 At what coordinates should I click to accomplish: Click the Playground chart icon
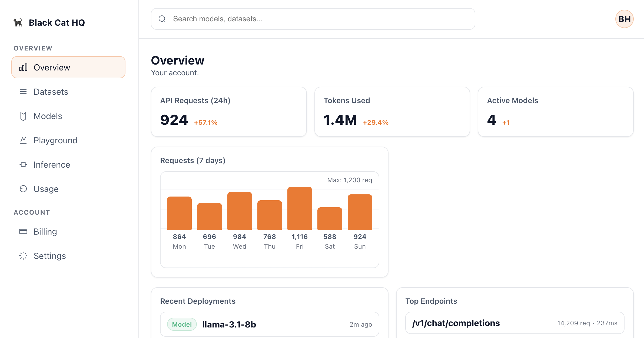(x=23, y=140)
